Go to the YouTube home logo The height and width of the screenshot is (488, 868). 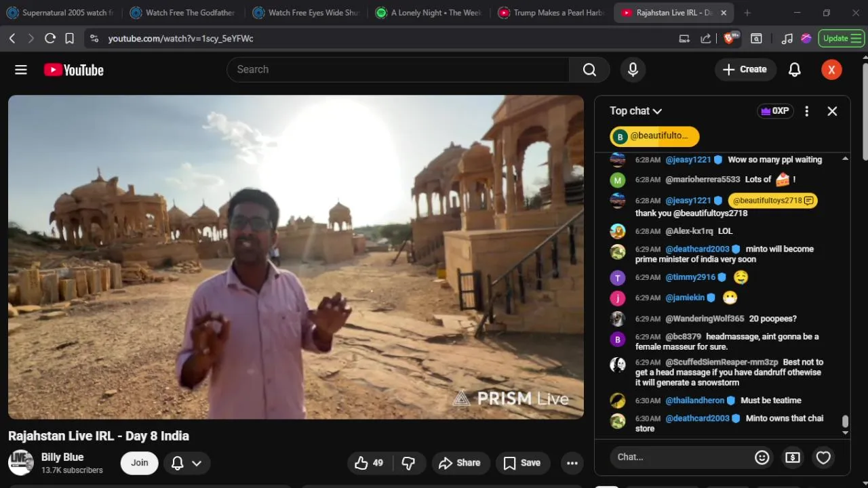pos(74,70)
